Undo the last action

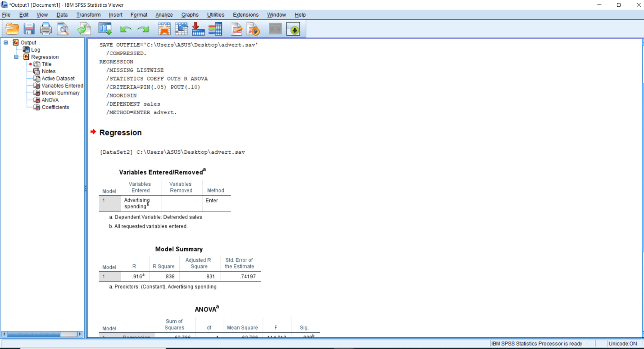pyautogui.click(x=126, y=28)
